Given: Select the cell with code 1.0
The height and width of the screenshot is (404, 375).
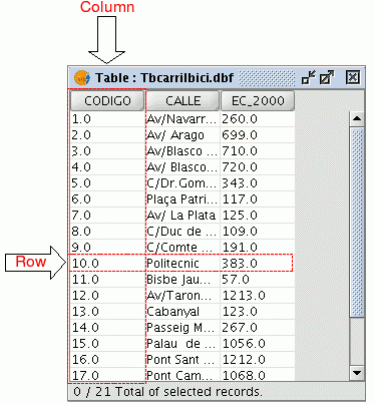Looking at the screenshot, I should tap(108, 119).
